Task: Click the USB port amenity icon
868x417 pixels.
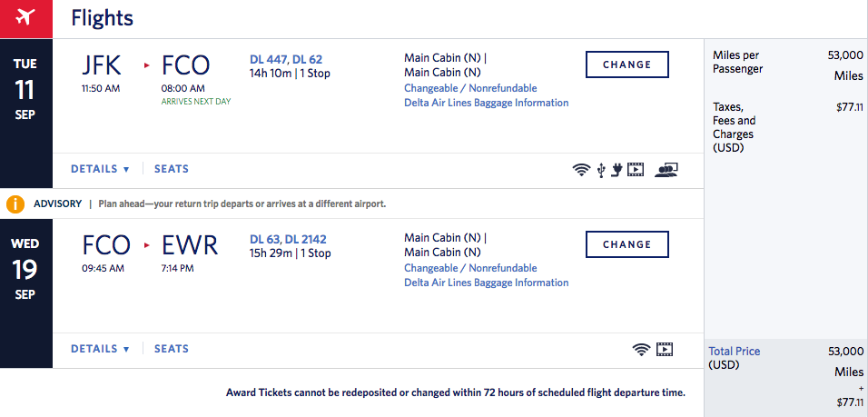Action: coord(601,169)
